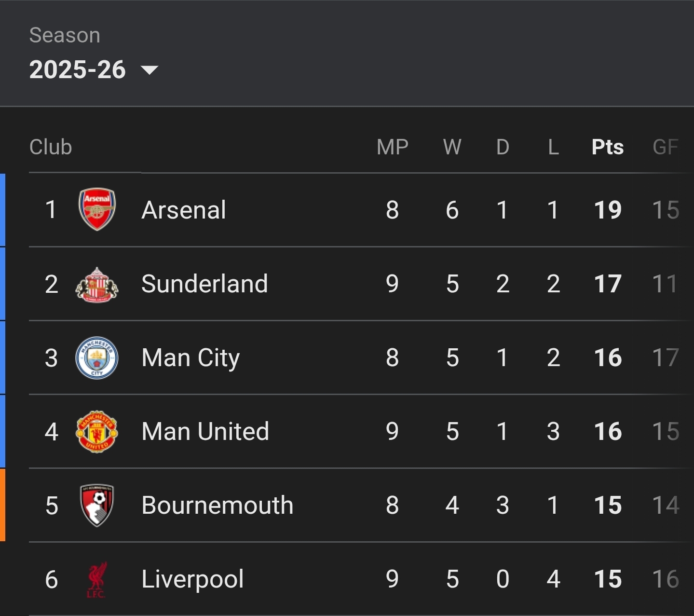Click Arsenal's 19 points value

click(x=608, y=210)
